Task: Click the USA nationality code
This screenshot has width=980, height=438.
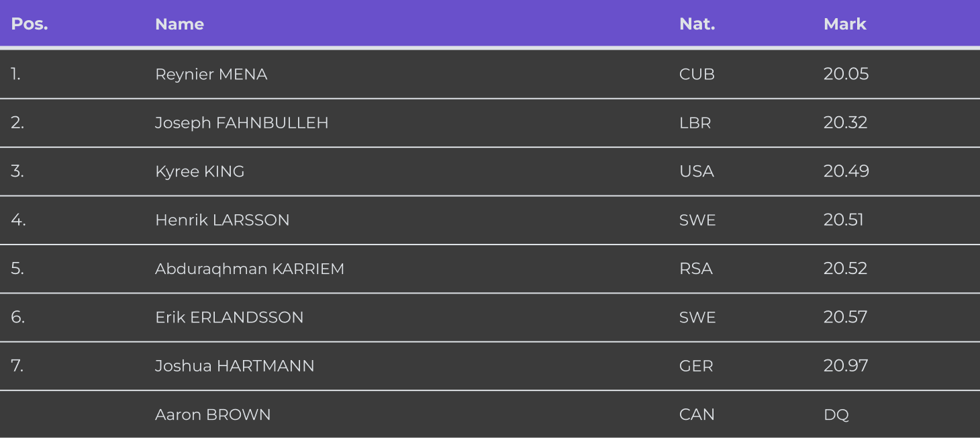Action: (x=696, y=171)
